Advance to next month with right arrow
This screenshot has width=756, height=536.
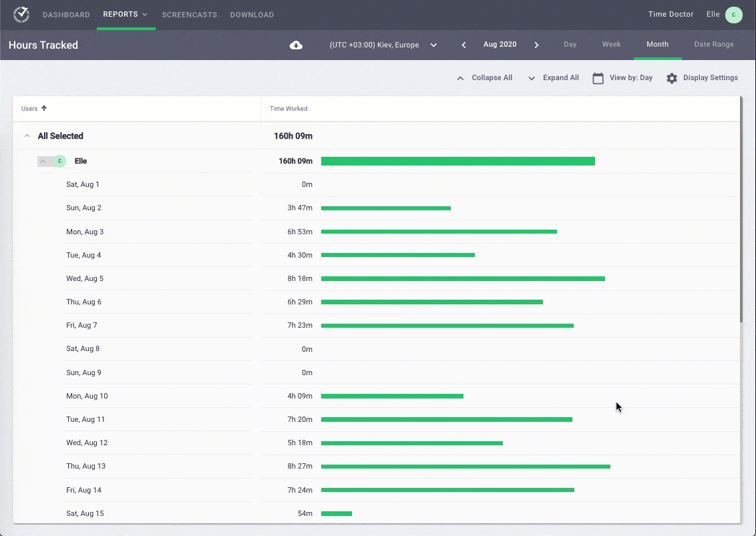pyautogui.click(x=536, y=45)
